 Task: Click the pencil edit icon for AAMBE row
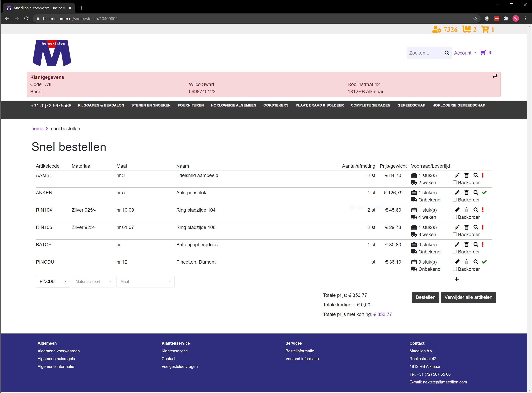pos(457,175)
